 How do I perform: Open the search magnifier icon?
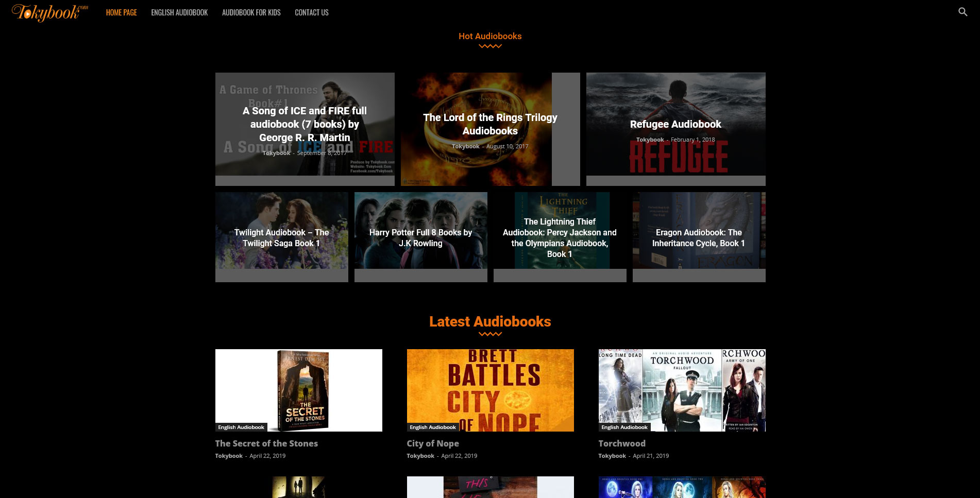coord(962,12)
